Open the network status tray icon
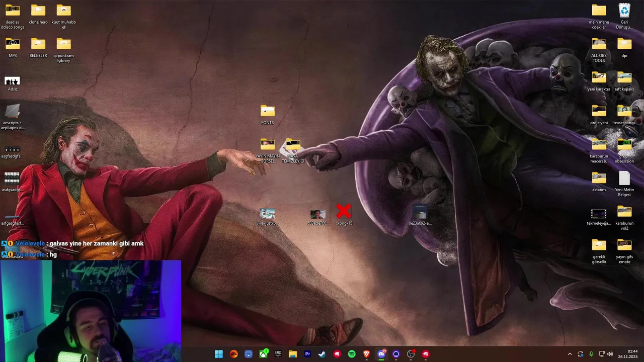Image resolution: width=644 pixels, height=362 pixels. (x=602, y=354)
